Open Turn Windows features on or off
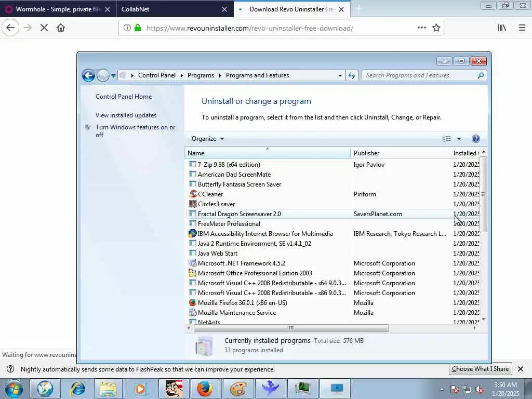Viewport: 532px width, 399px height. pos(136,131)
